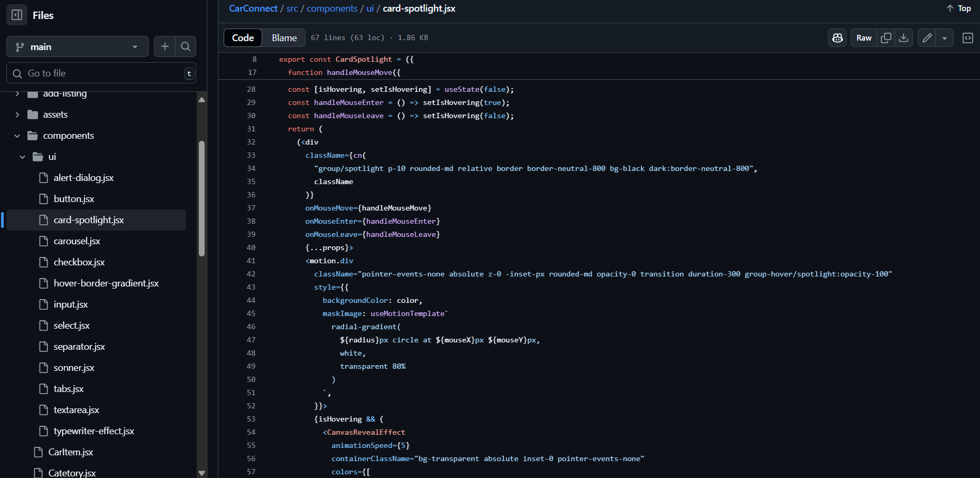Open src breadcrumb link
980x478 pixels.
tap(292, 8)
